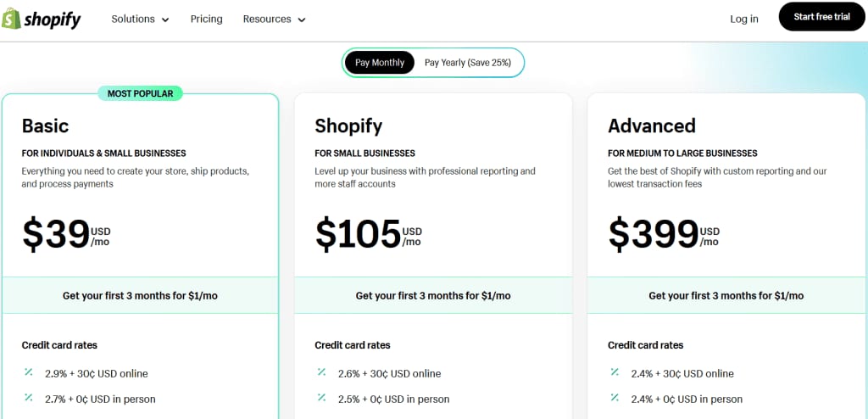Click percent icon beside 2.9% + 30¢ online

(x=28, y=372)
